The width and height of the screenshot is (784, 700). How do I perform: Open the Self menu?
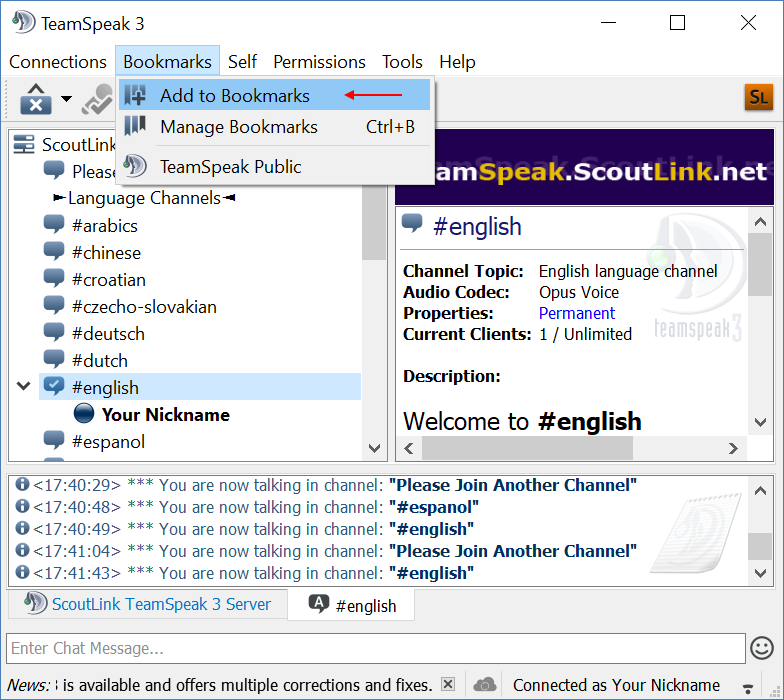pyautogui.click(x=242, y=62)
